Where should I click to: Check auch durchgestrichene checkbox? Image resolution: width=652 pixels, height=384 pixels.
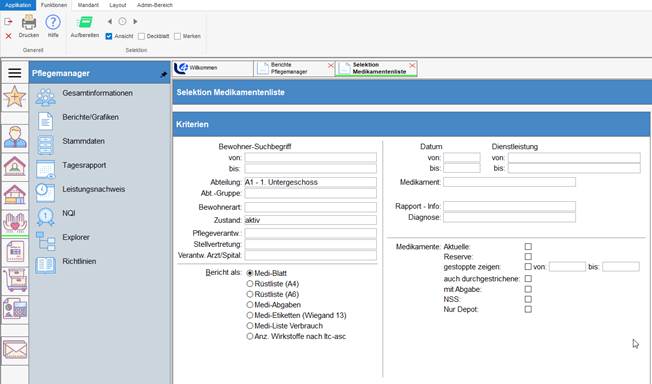(x=528, y=278)
